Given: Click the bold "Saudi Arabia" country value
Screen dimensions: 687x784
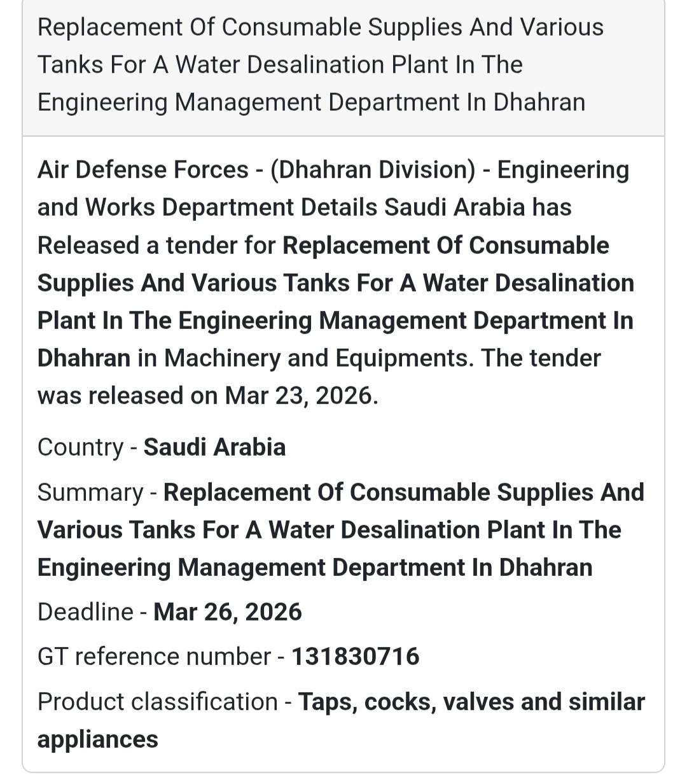Looking at the screenshot, I should pyautogui.click(x=214, y=447).
